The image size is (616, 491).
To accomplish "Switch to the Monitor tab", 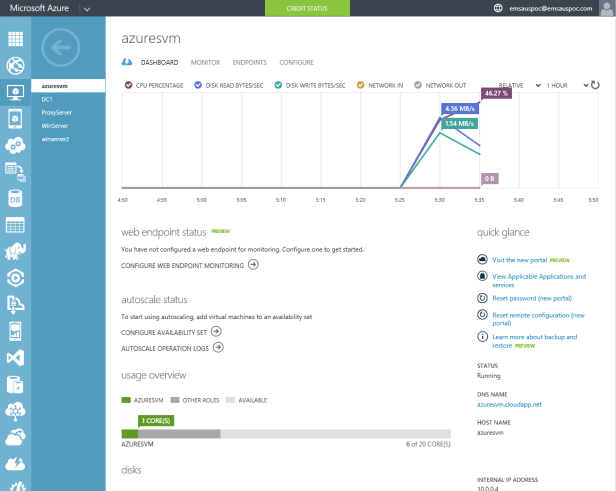I will pyautogui.click(x=205, y=62).
